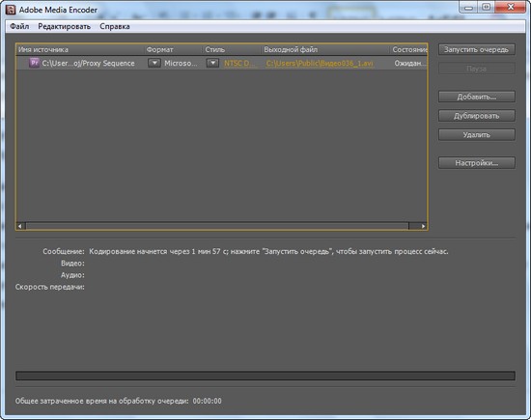The height and width of the screenshot is (420, 531).
Task: Maximize the Adobe Media Encoder window
Action: [x=486, y=7]
